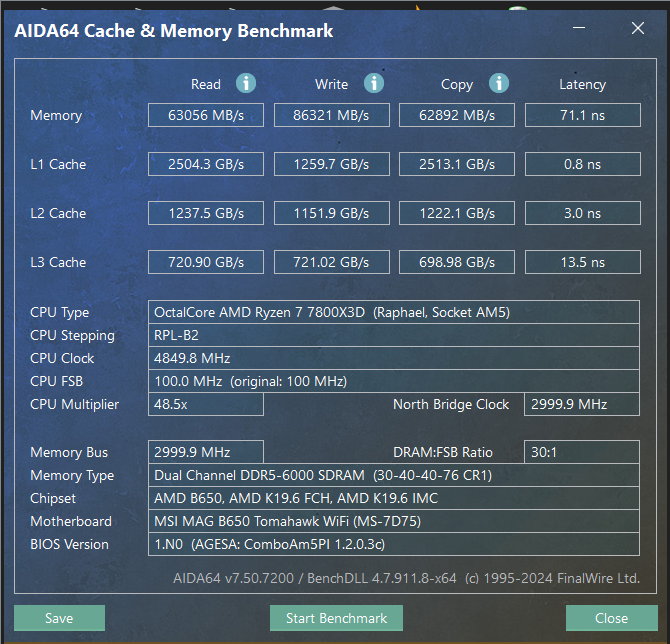
Task: Minimize the AIDA64 benchmark window
Action: pos(579,28)
